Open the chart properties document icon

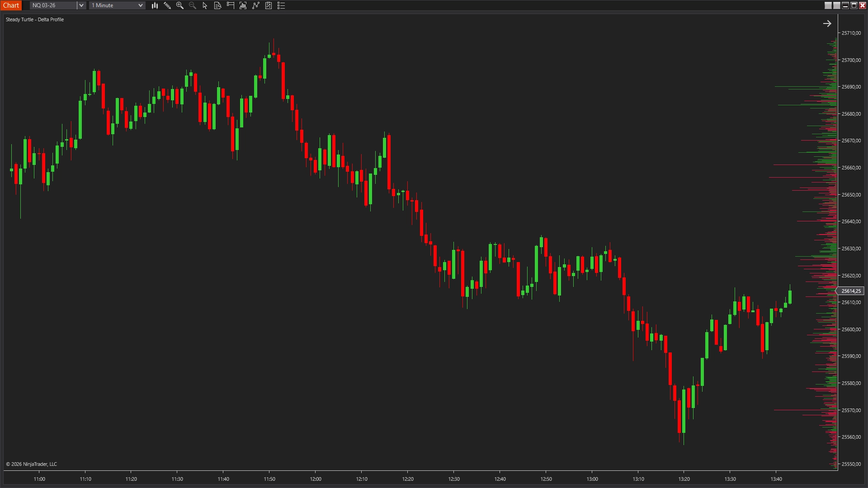[217, 5]
